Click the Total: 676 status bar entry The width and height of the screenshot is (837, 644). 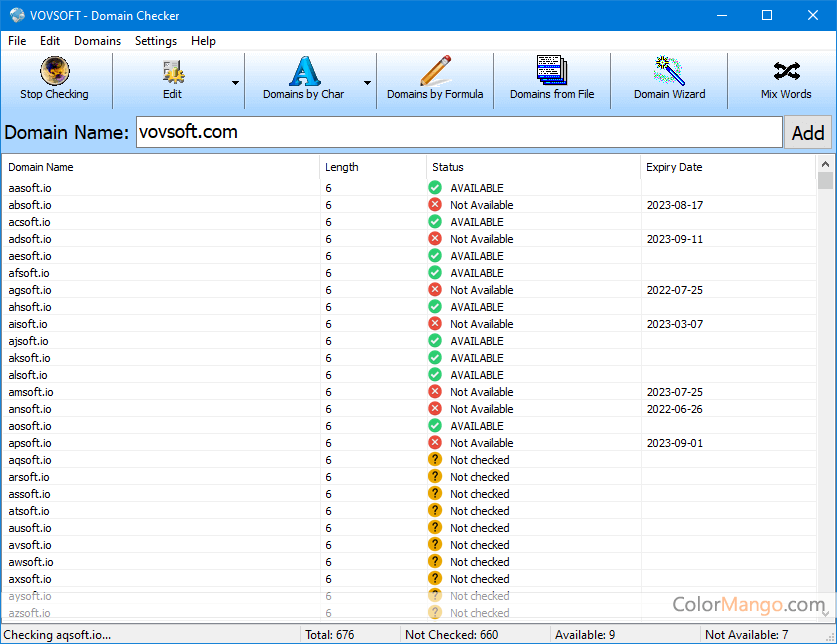click(x=329, y=634)
